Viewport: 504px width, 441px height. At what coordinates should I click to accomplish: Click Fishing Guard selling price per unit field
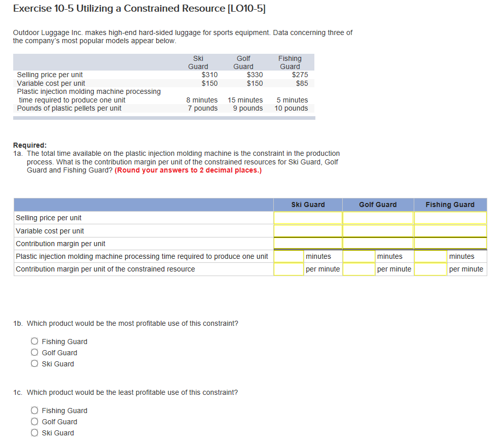(x=450, y=218)
